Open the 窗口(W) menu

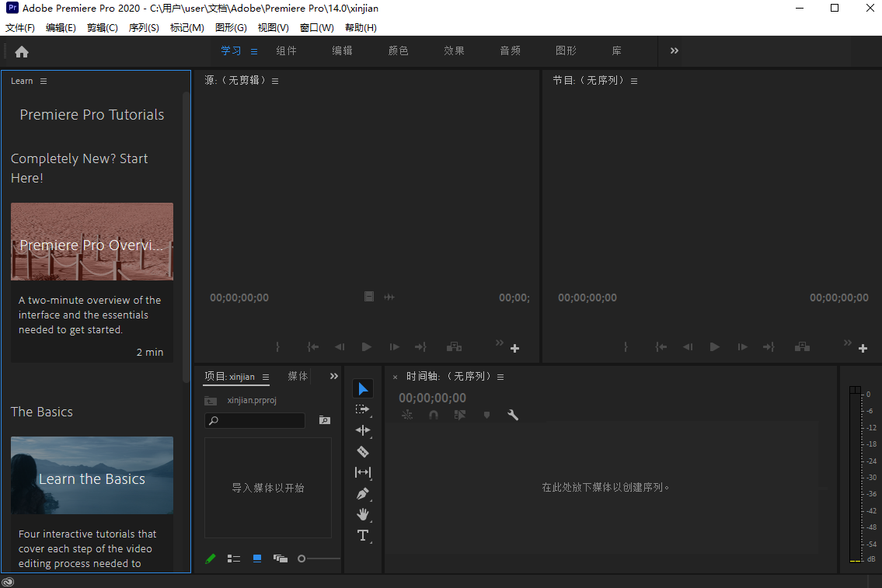click(317, 27)
